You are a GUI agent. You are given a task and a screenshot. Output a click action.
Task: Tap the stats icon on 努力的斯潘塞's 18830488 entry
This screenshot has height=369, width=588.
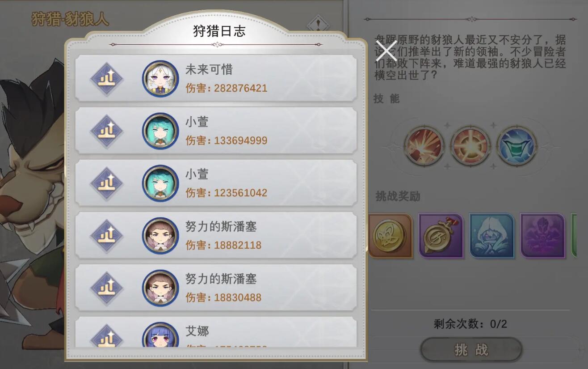[107, 288]
